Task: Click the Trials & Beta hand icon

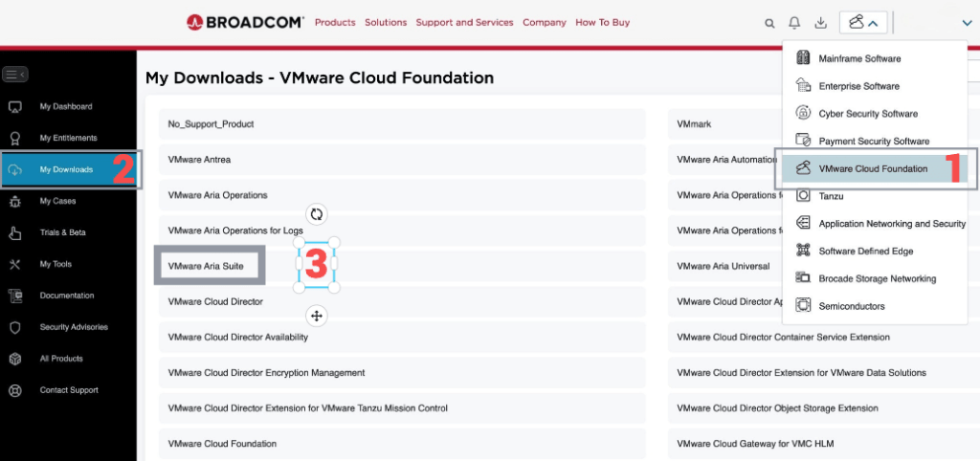Action: point(15,233)
